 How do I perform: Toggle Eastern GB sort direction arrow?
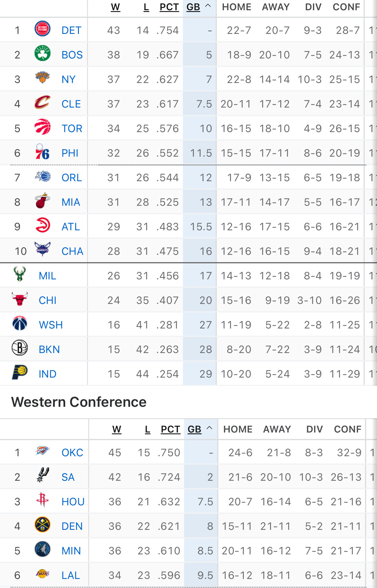[x=208, y=6]
